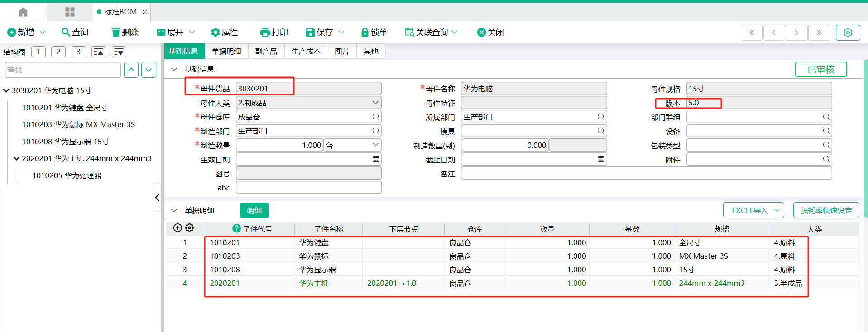The height and width of the screenshot is (332, 868).
Task: Collapse the 基础信息 section
Action: pos(174,69)
